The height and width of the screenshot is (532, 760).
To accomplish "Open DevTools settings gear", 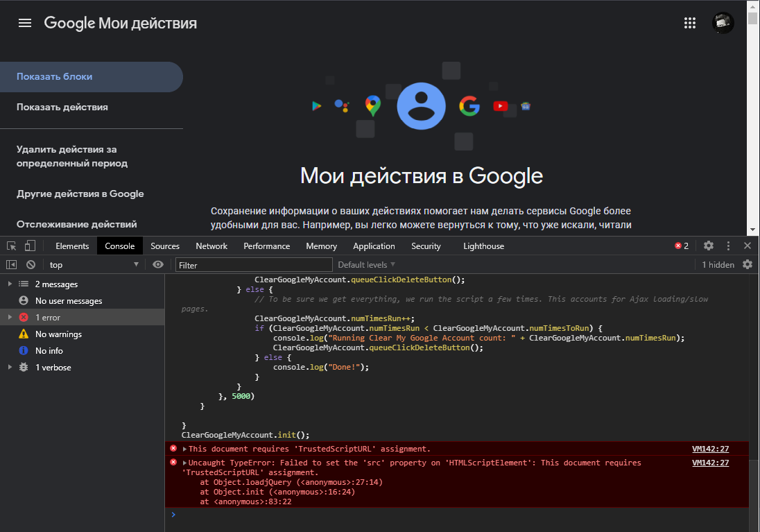I will [709, 246].
